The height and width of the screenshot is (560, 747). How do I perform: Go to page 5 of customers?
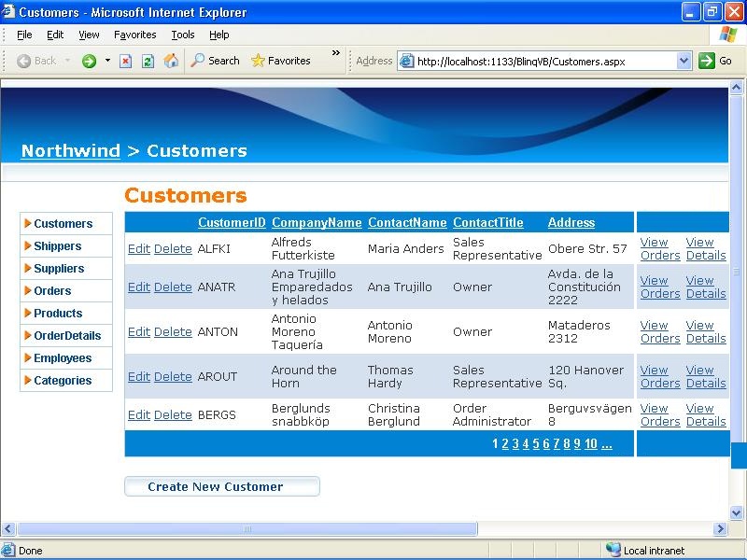(x=536, y=444)
